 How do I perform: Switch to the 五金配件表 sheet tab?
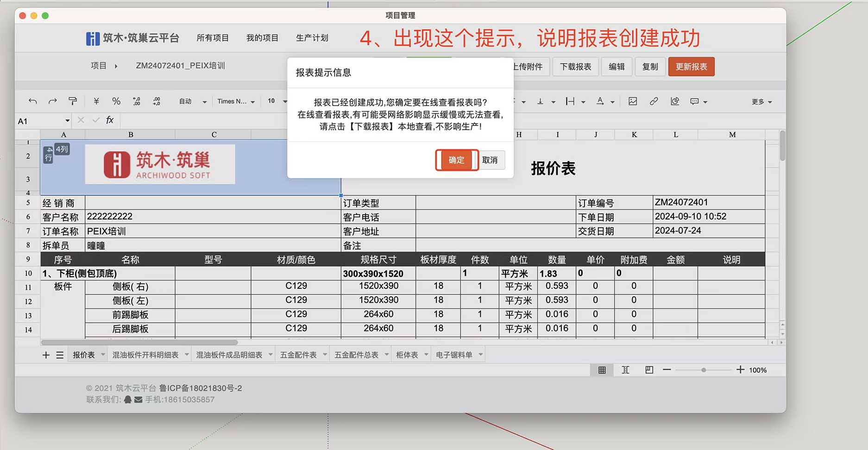[x=299, y=354]
